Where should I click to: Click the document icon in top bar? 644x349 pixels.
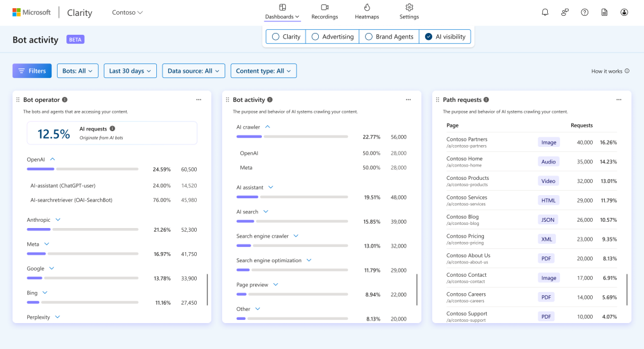605,12
